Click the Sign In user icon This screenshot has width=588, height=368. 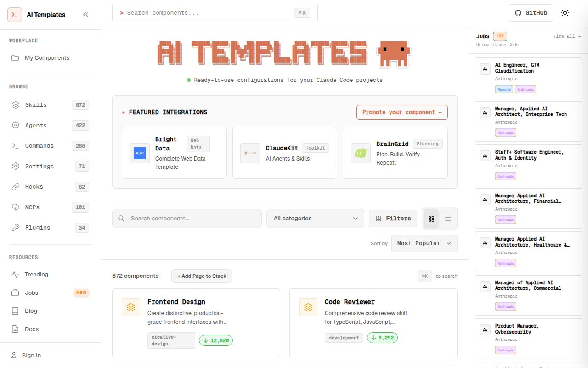(14, 355)
